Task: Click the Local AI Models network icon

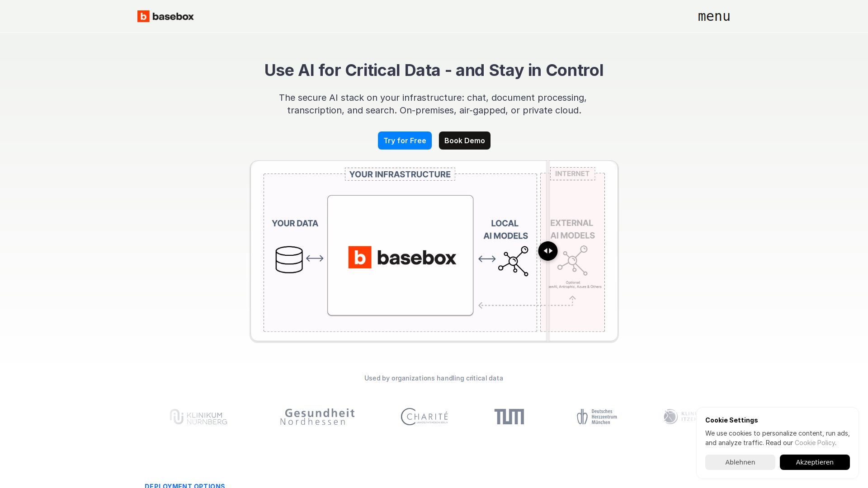Action: pos(514,261)
